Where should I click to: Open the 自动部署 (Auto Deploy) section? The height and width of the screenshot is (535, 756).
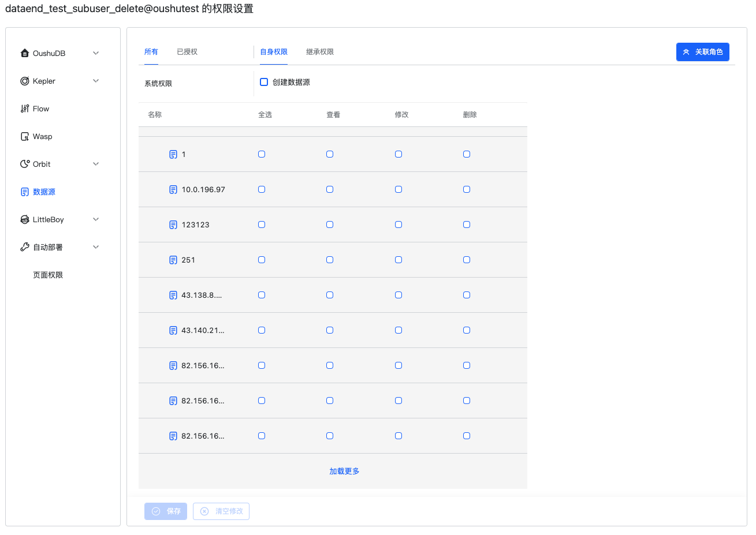46,247
